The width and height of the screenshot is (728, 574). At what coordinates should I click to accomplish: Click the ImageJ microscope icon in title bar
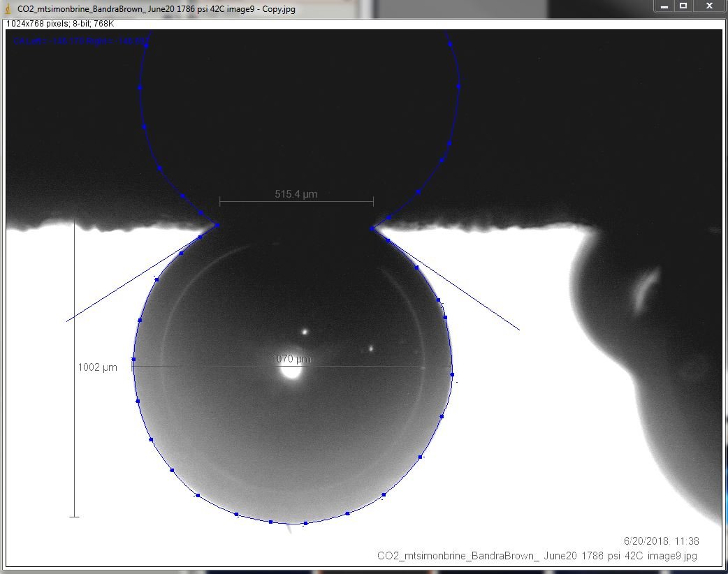pos(8,8)
